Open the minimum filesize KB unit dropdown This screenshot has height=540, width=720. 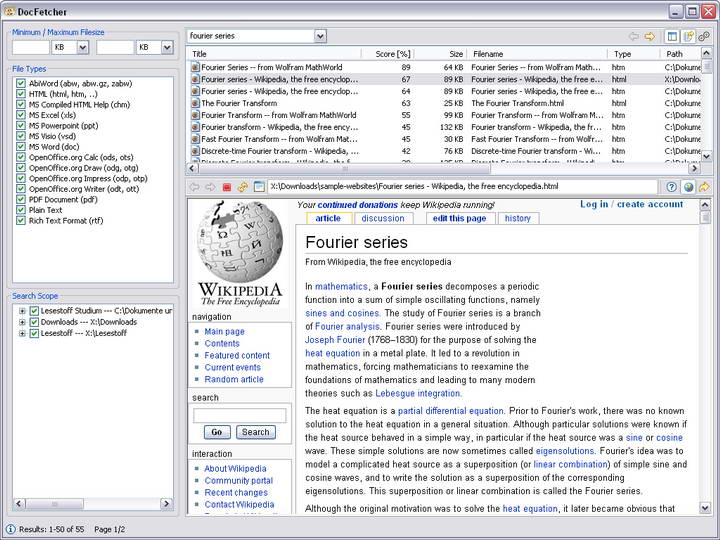coord(82,47)
